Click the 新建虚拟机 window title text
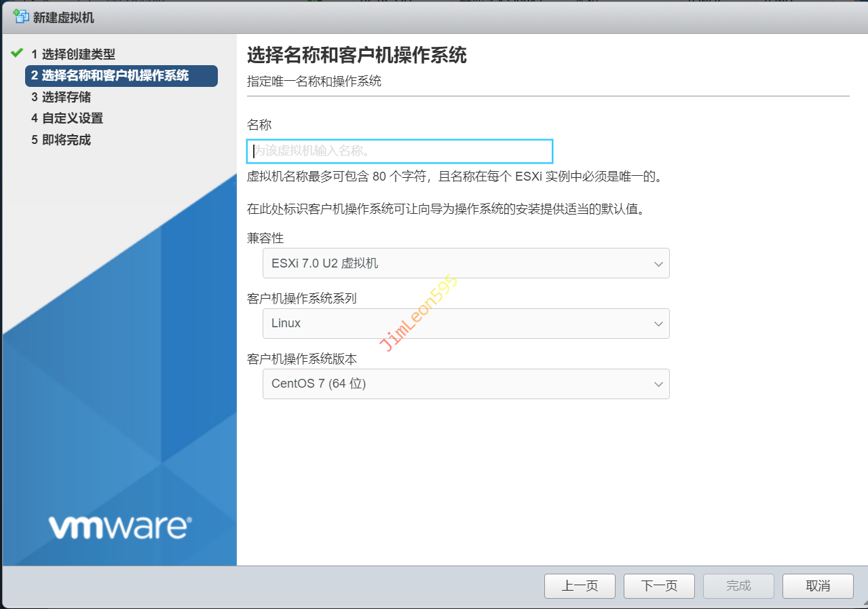 pos(63,18)
